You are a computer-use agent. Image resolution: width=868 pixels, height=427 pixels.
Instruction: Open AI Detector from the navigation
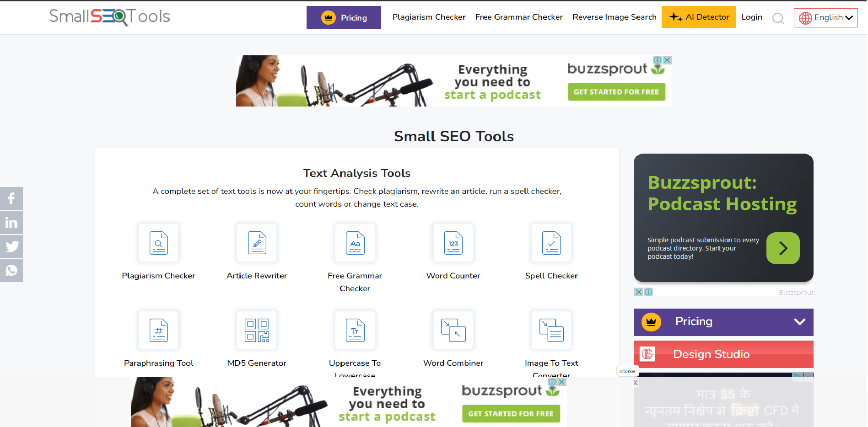699,17
